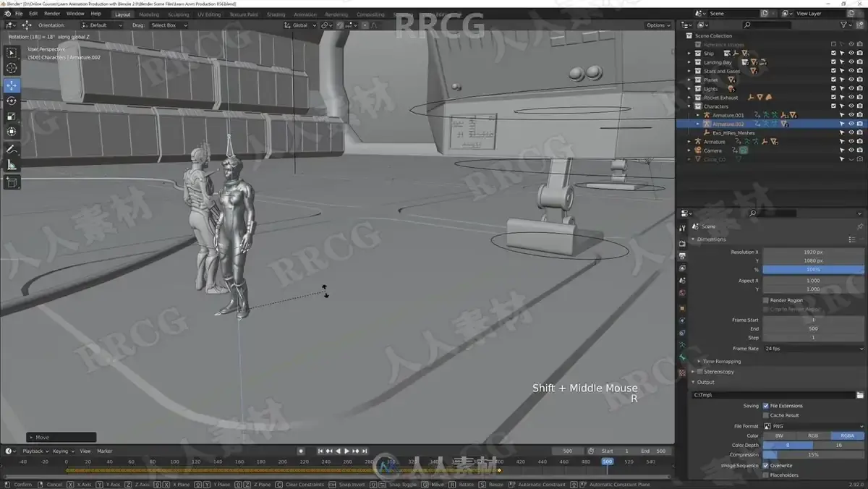Viewport: 868px width, 489px height.
Task: Disable Camera object in renders
Action: coord(859,150)
